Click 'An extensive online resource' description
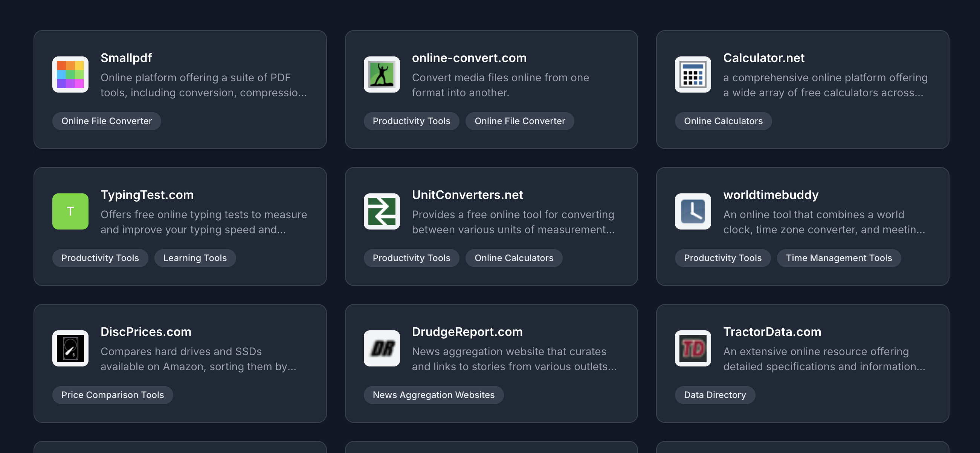The image size is (980, 453). (824, 359)
